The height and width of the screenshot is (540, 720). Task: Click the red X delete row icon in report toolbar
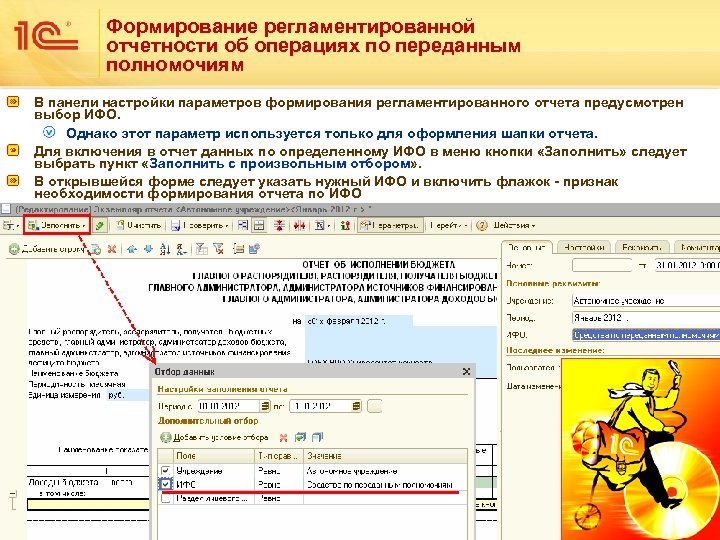tap(112, 249)
